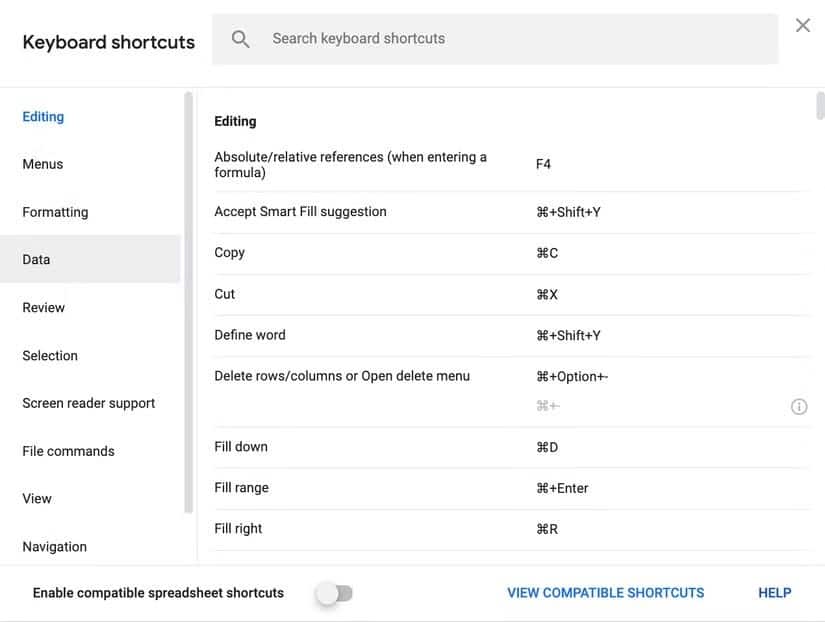Image resolution: width=825 pixels, height=622 pixels.
Task: Select the Navigation category
Action: click(54, 546)
